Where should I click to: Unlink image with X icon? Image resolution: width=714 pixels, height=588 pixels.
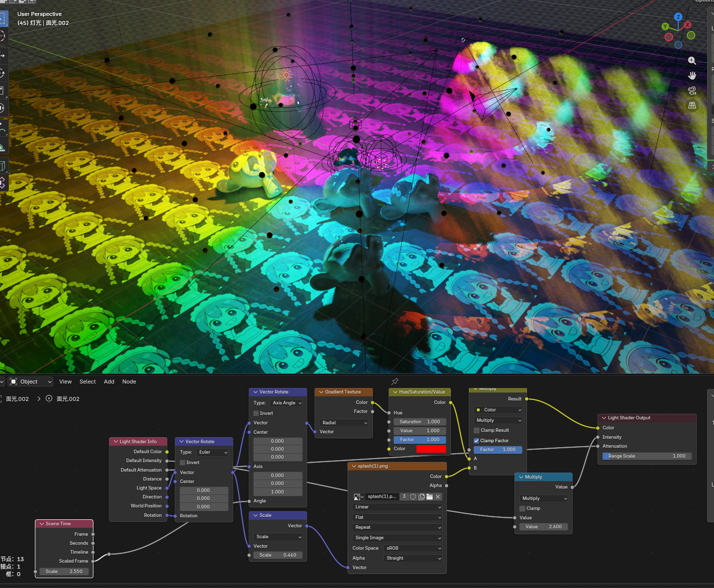click(438, 497)
